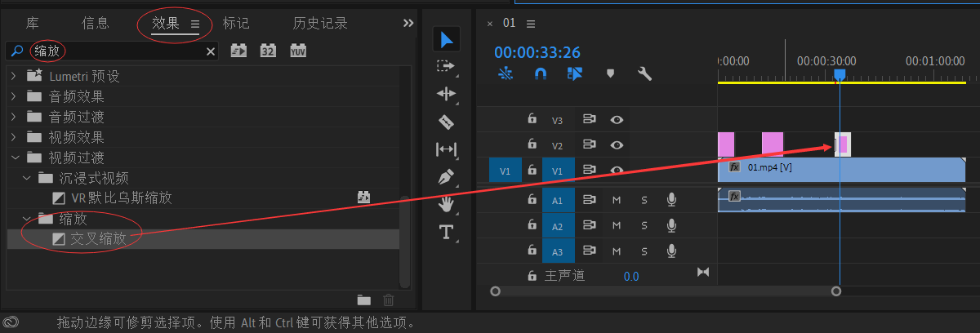Solo track A2 with S button

(x=644, y=225)
